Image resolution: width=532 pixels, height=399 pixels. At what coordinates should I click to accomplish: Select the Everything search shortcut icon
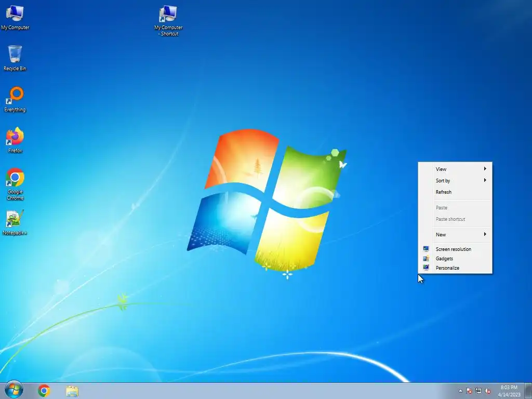coord(15,99)
